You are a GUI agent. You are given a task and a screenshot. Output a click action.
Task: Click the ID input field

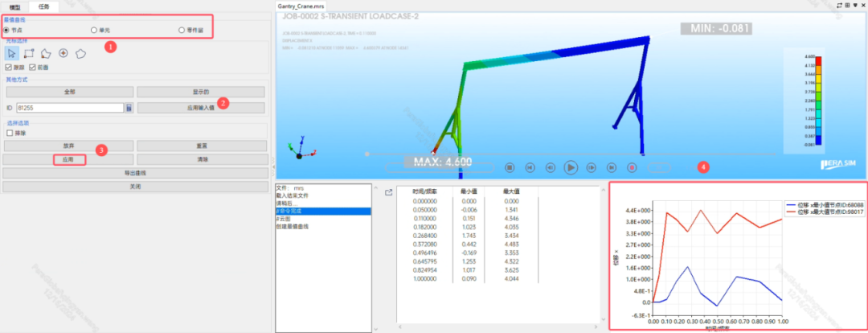coord(68,107)
